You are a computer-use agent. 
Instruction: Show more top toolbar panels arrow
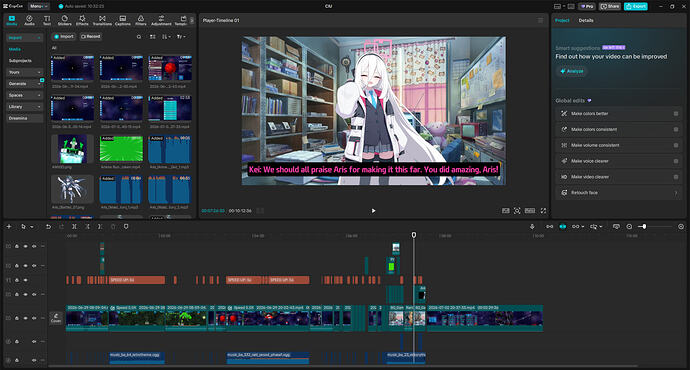(x=191, y=20)
